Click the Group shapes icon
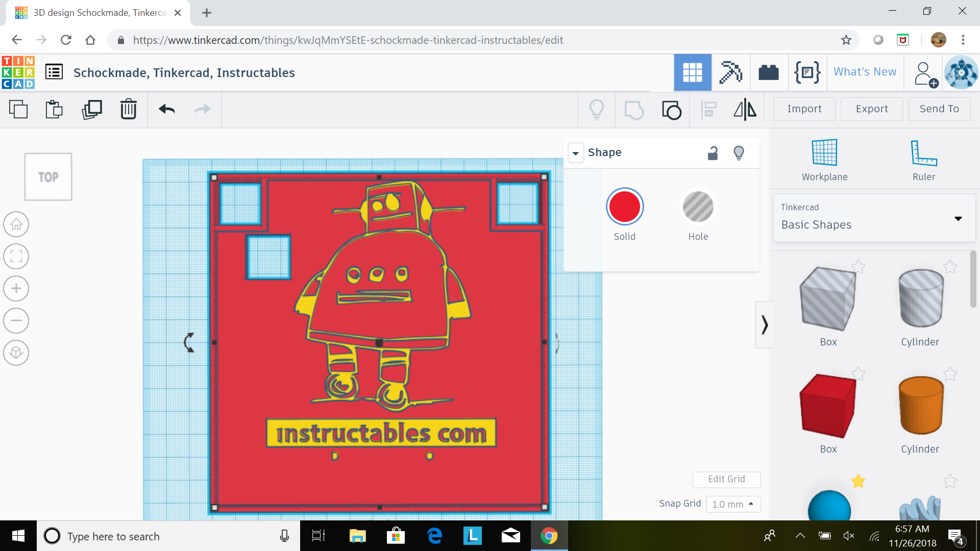Viewport: 980px width, 551px height. pyautogui.click(x=634, y=109)
